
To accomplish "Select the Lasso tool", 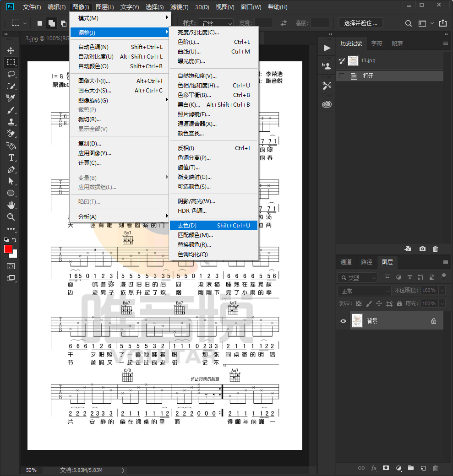I will (11, 74).
